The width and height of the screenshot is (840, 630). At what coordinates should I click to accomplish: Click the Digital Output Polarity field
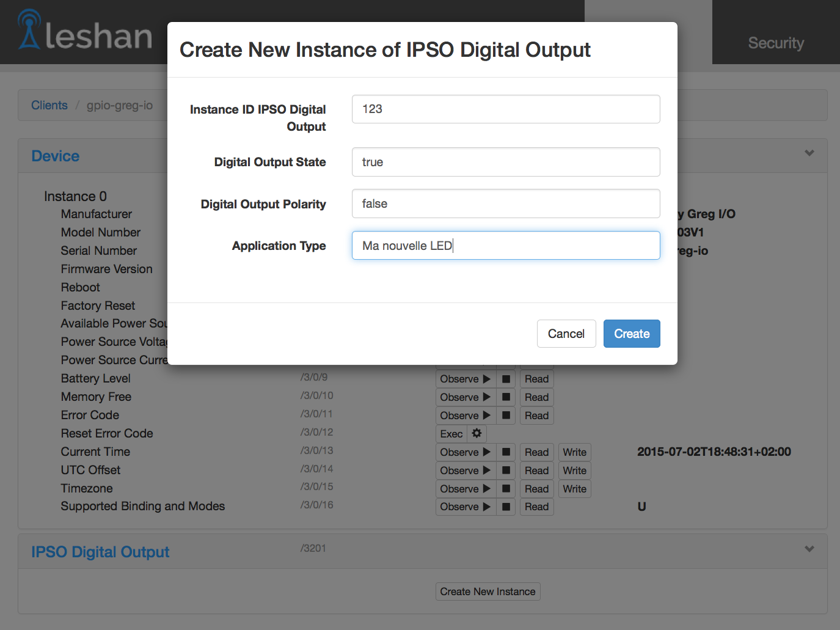[506, 203]
